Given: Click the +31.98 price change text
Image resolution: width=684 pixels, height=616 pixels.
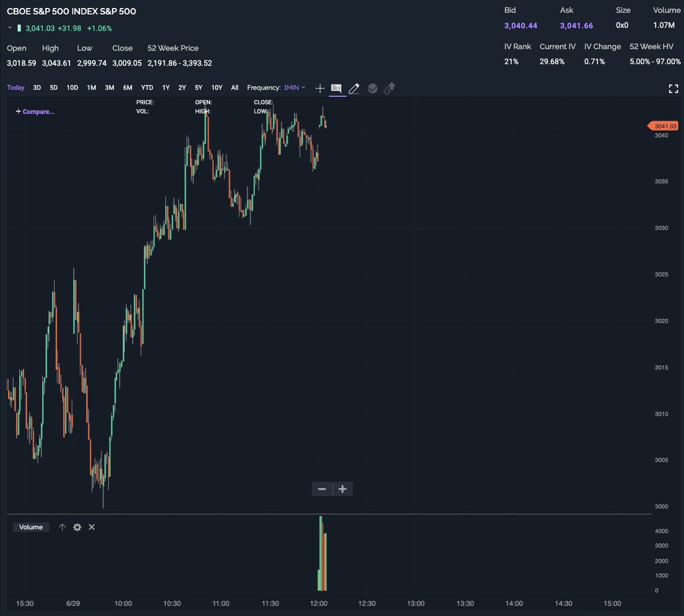Looking at the screenshot, I should coord(70,28).
